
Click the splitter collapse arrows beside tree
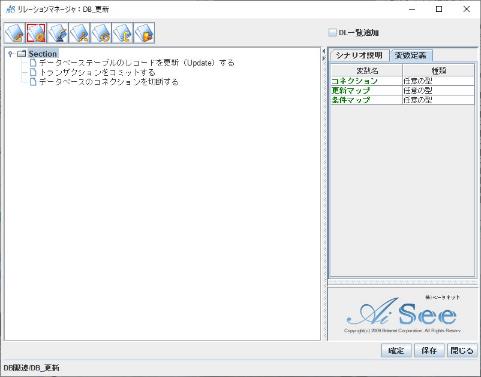point(323,54)
